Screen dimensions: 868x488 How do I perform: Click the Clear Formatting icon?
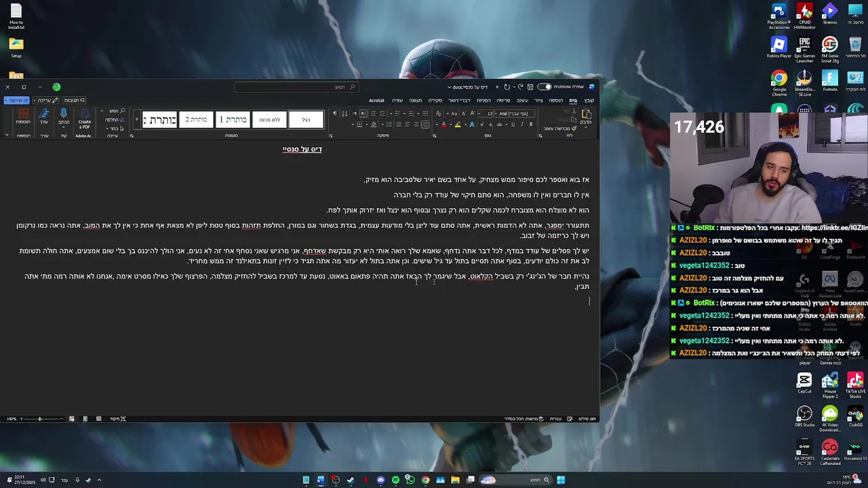[438, 113]
